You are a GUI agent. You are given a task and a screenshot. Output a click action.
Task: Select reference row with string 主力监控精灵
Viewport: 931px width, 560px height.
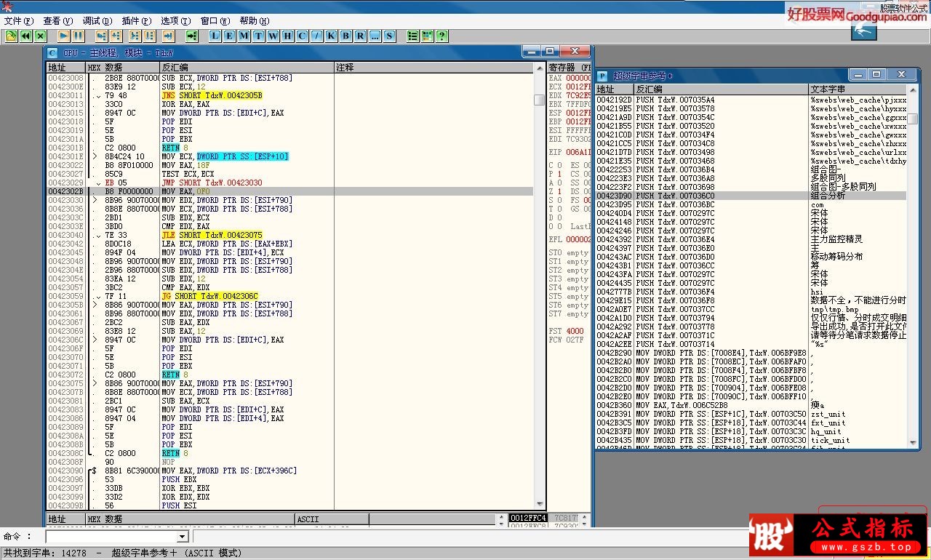coord(751,239)
